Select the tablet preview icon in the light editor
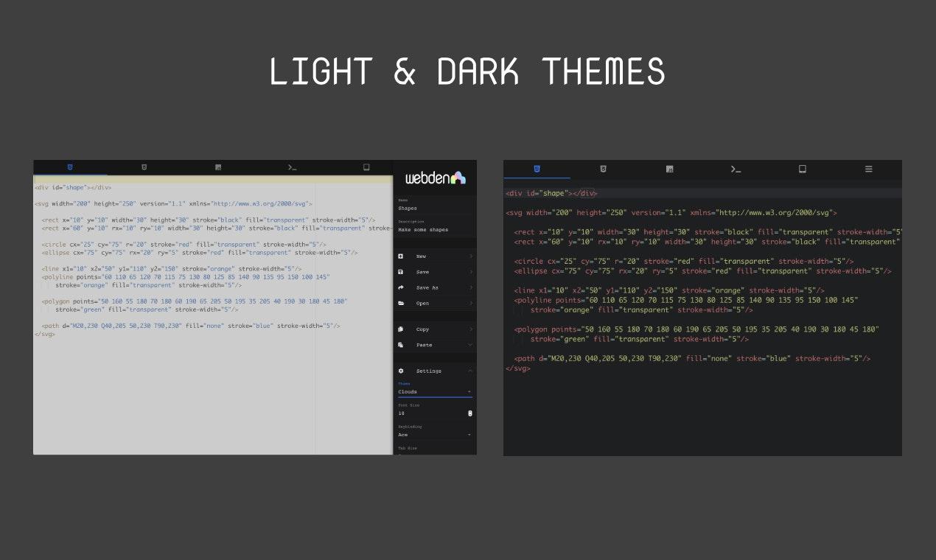The width and height of the screenshot is (936, 560). pos(366,167)
